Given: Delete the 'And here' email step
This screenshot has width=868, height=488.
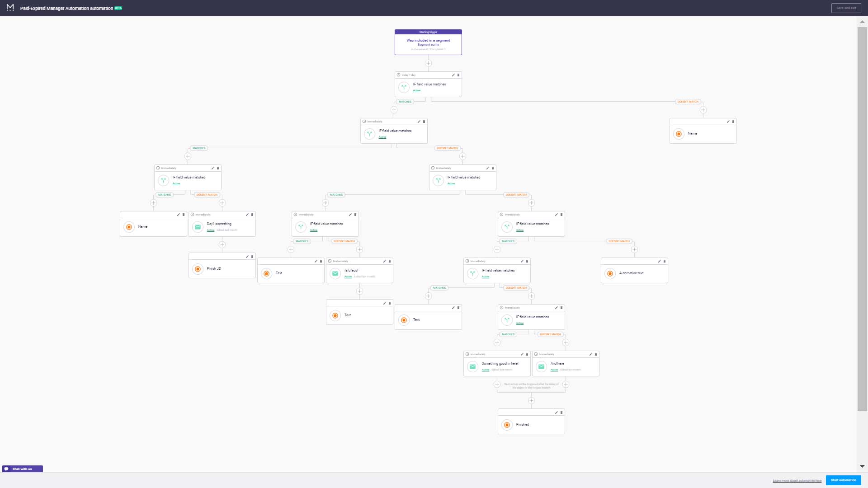Looking at the screenshot, I should [x=596, y=354].
